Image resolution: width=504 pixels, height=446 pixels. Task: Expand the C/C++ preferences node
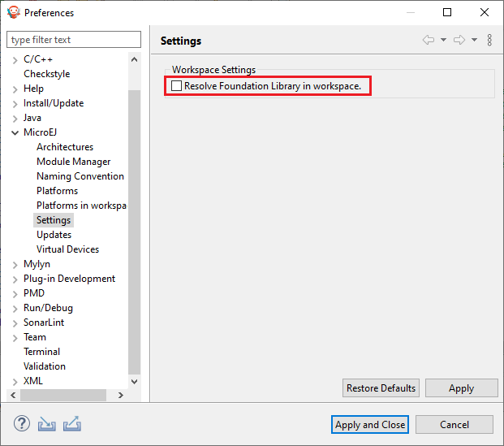(x=15, y=59)
